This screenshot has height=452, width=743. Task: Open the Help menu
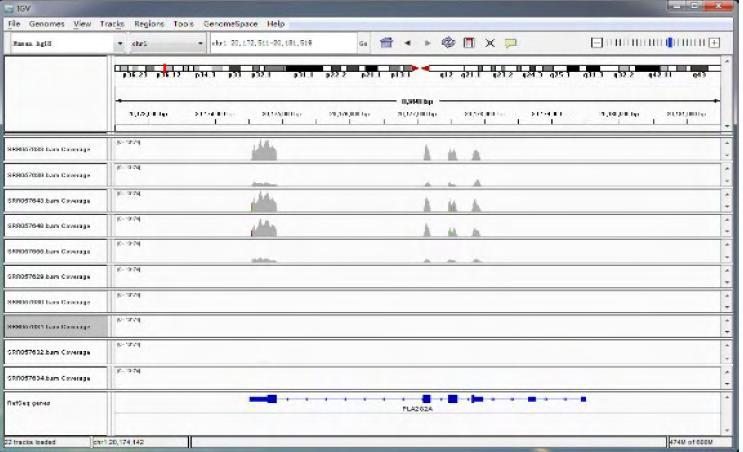coord(275,24)
